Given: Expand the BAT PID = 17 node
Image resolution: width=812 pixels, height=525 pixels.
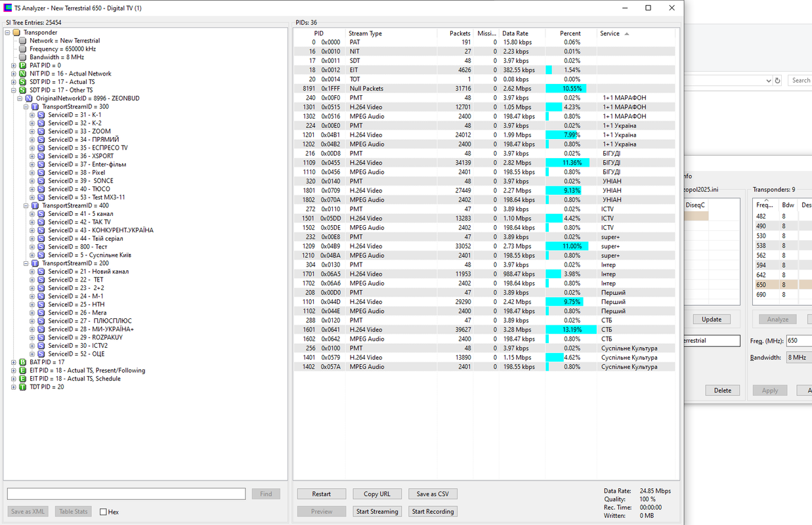Looking at the screenshot, I should [x=13, y=362].
